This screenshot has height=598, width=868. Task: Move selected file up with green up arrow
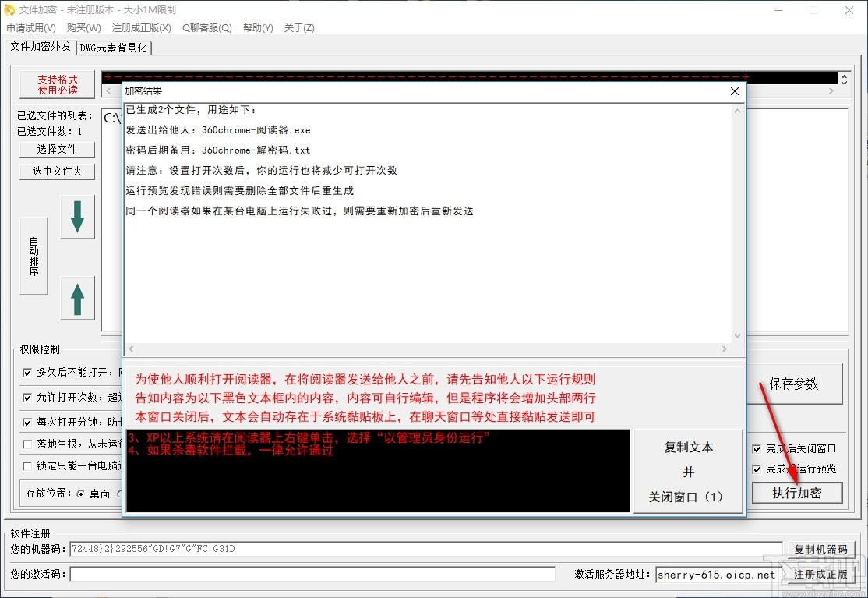tap(77, 298)
